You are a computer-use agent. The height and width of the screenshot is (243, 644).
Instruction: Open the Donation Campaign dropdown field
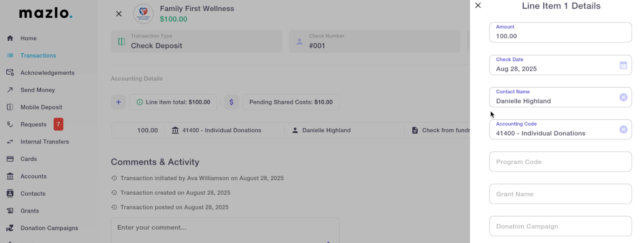point(560,226)
